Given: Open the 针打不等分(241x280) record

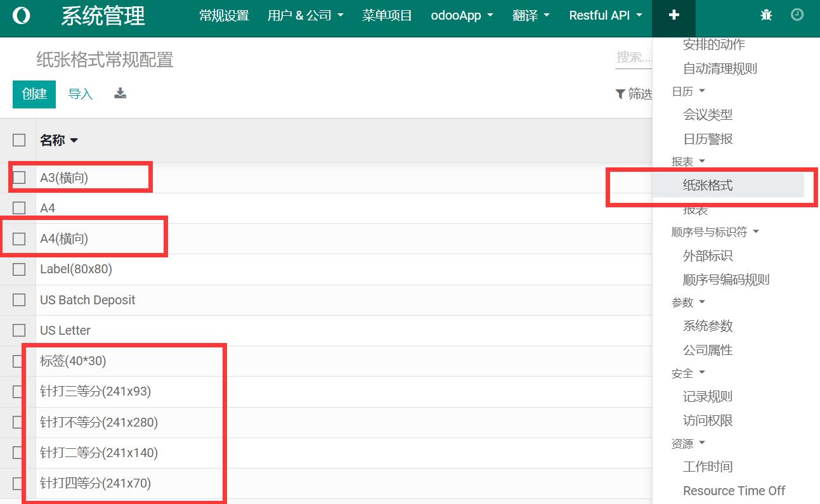Looking at the screenshot, I should click(x=99, y=422).
